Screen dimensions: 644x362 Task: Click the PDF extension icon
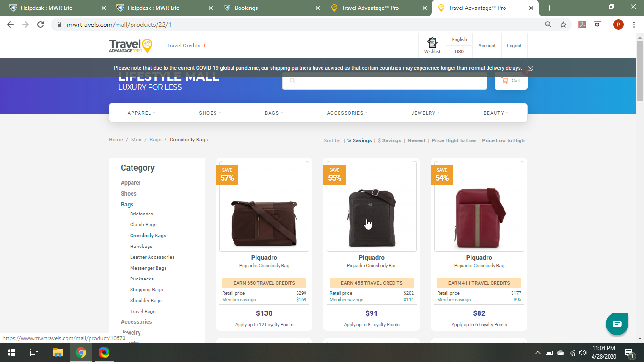(582, 25)
